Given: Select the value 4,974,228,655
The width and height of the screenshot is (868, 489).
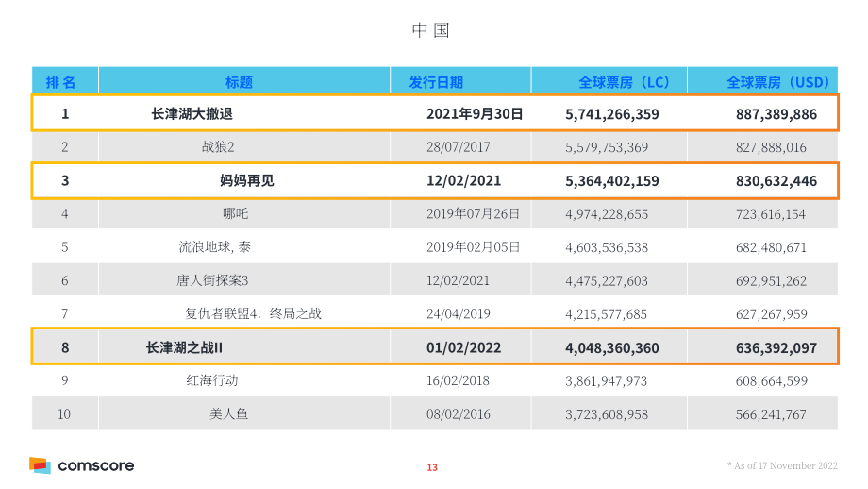Looking at the screenshot, I should [x=606, y=214].
